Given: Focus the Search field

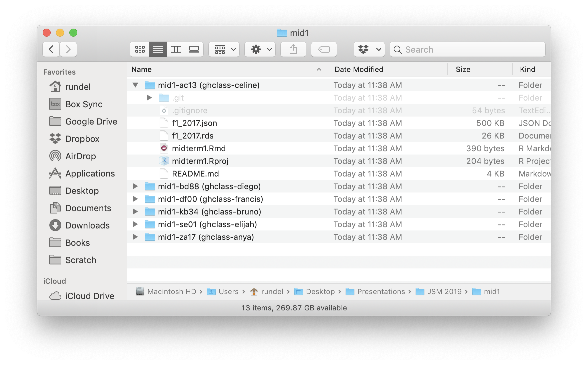Looking at the screenshot, I should (468, 49).
